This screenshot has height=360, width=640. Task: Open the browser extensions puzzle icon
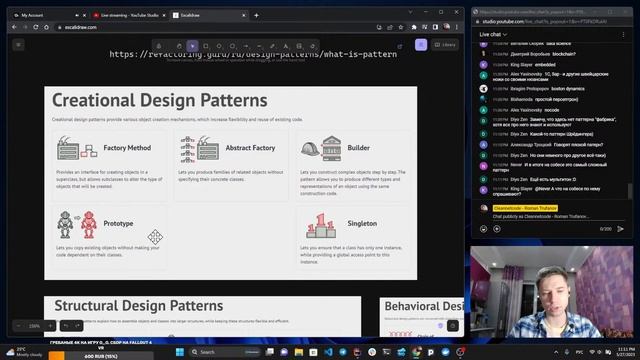click(x=414, y=27)
